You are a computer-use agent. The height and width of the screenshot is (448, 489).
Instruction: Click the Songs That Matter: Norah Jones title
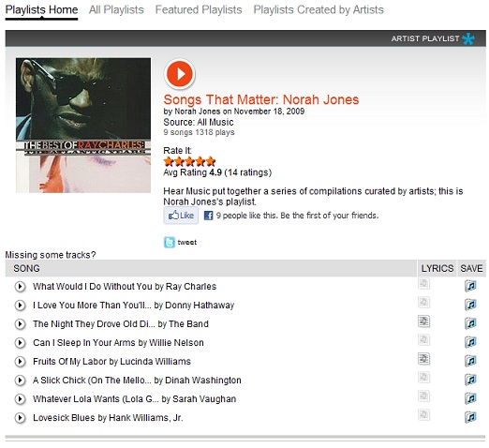(261, 99)
